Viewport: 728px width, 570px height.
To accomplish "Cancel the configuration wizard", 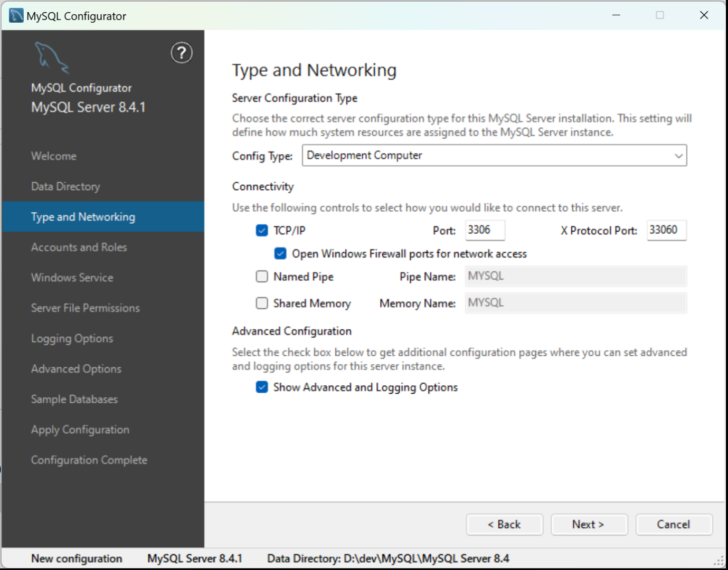I will click(x=674, y=525).
